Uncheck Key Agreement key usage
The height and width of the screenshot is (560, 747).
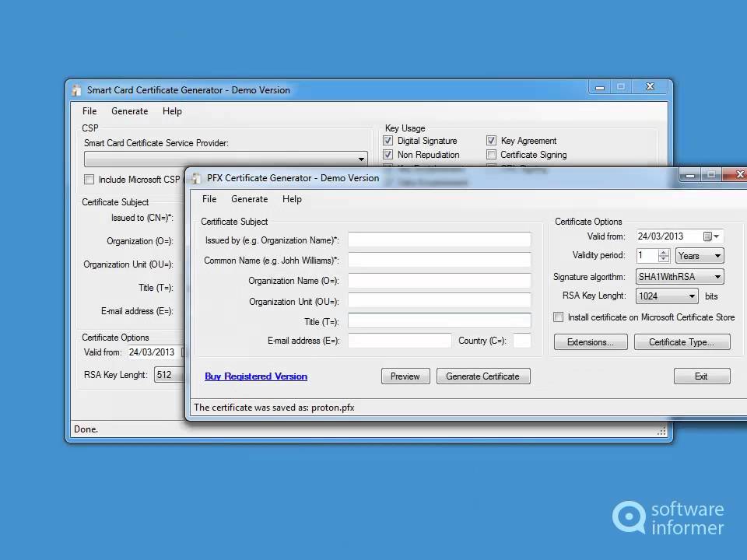(x=491, y=141)
